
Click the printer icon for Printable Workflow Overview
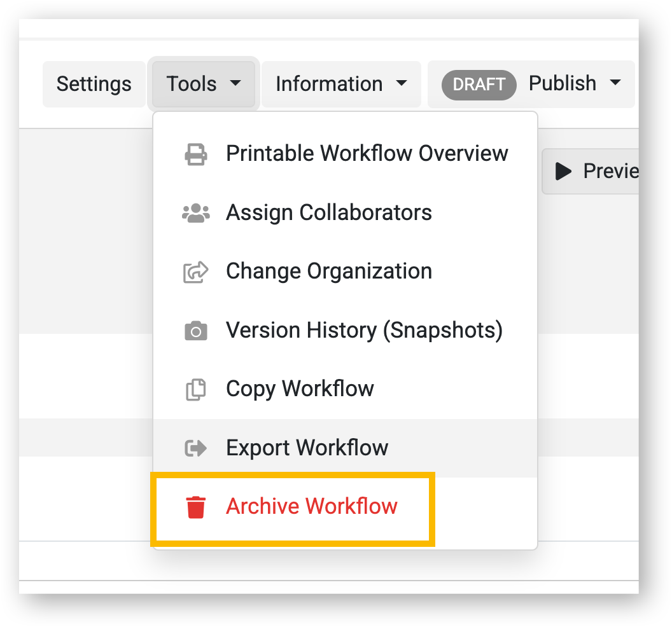pos(195,155)
